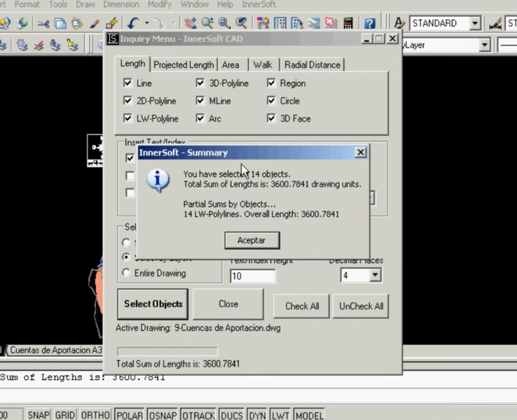This screenshot has height=420, width=517.
Task: Open the InnerSoft menu
Action: point(258,5)
